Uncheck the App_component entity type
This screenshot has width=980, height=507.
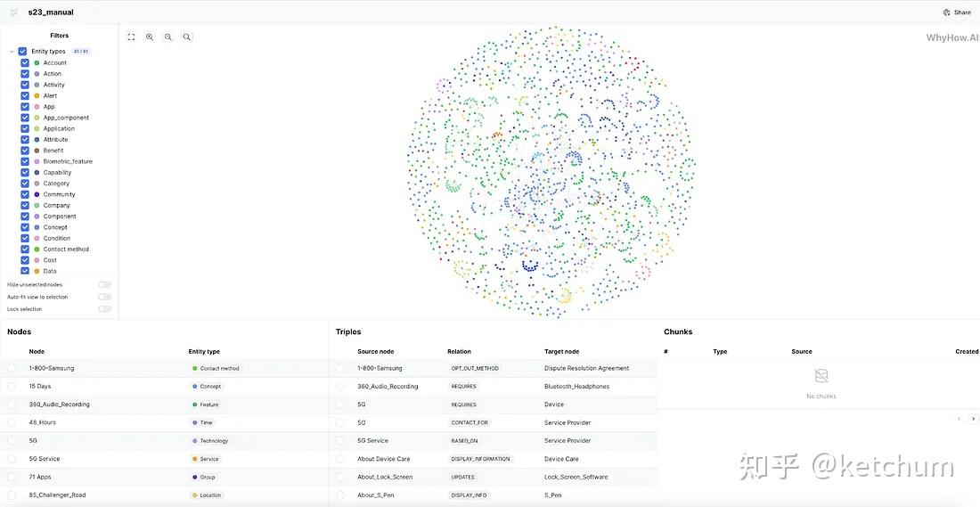25,118
